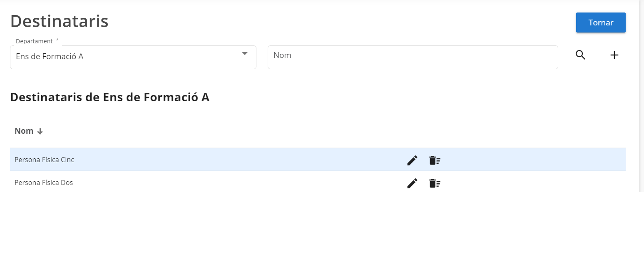Delete Persona Física Dos recipient
Screen dimensions: 644x270
click(435, 183)
